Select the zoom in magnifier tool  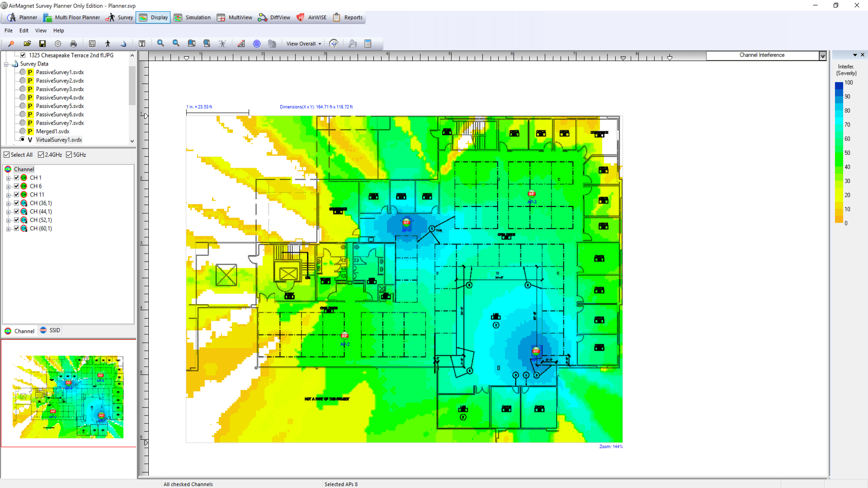[160, 43]
